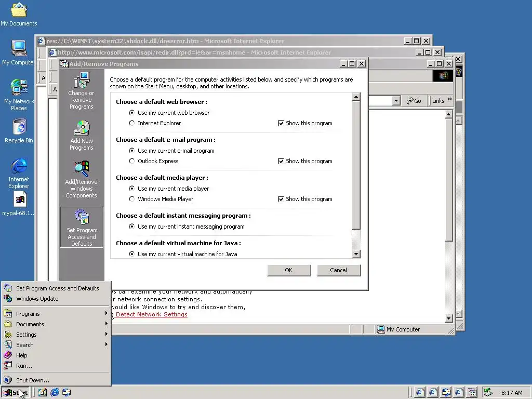Toggle Show this program for Internet Explorer
The width and height of the screenshot is (532, 399).
(281, 123)
